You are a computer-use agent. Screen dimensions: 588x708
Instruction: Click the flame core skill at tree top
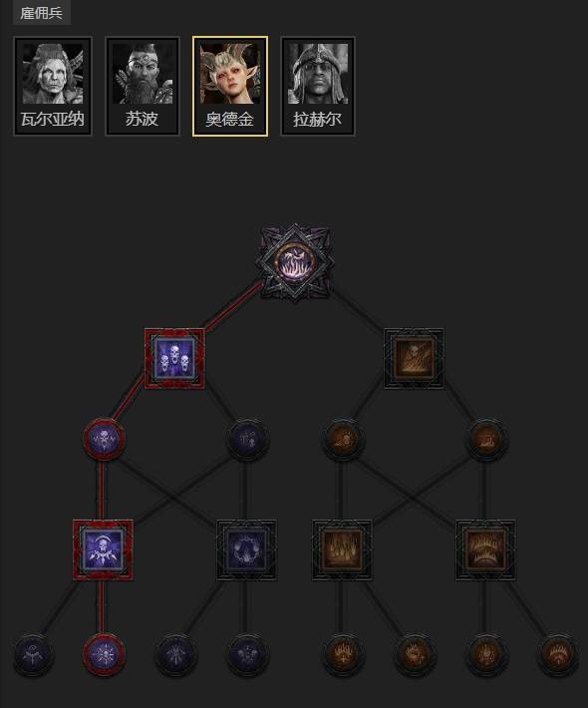(x=295, y=263)
